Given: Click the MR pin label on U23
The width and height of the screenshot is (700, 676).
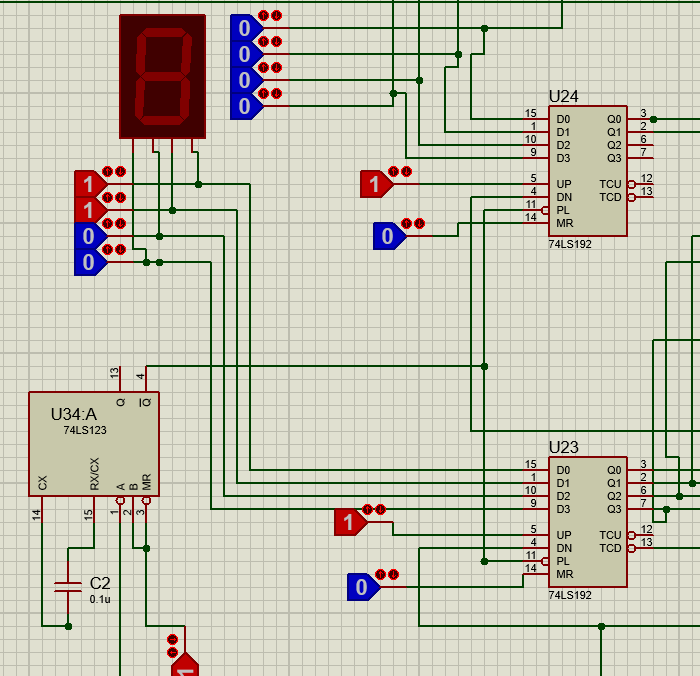Looking at the screenshot, I should click(x=565, y=574).
